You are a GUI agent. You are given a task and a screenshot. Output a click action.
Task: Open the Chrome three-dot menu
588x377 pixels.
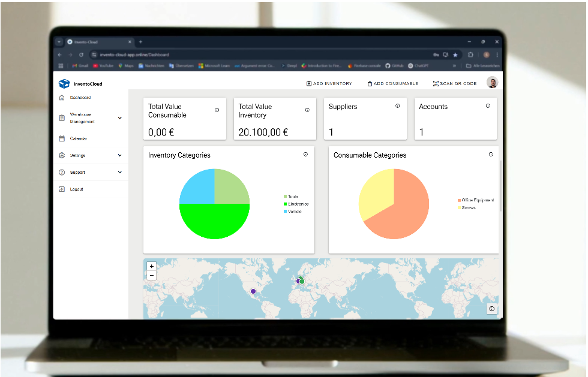pyautogui.click(x=497, y=55)
